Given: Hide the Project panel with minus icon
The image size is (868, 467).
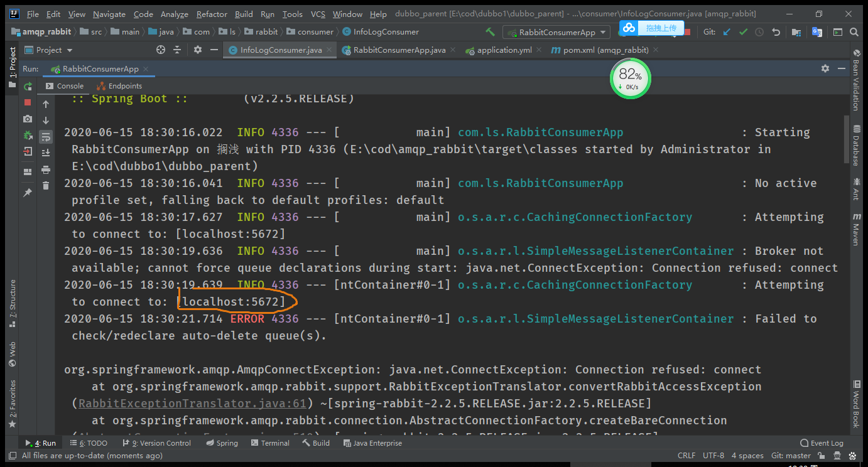Looking at the screenshot, I should [x=214, y=50].
